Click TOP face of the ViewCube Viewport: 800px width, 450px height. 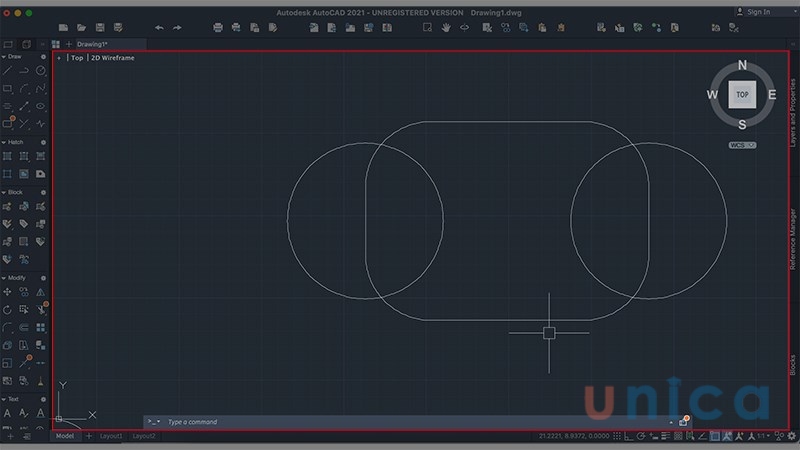pos(742,94)
